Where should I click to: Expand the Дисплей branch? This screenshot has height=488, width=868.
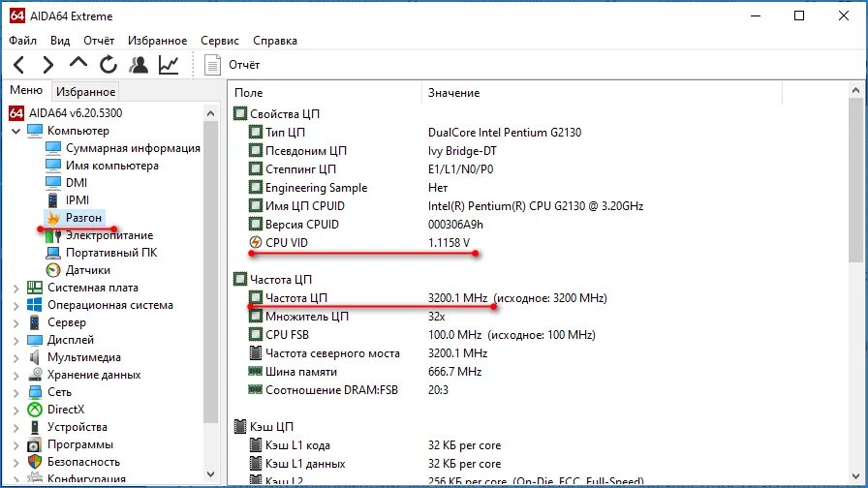(16, 340)
